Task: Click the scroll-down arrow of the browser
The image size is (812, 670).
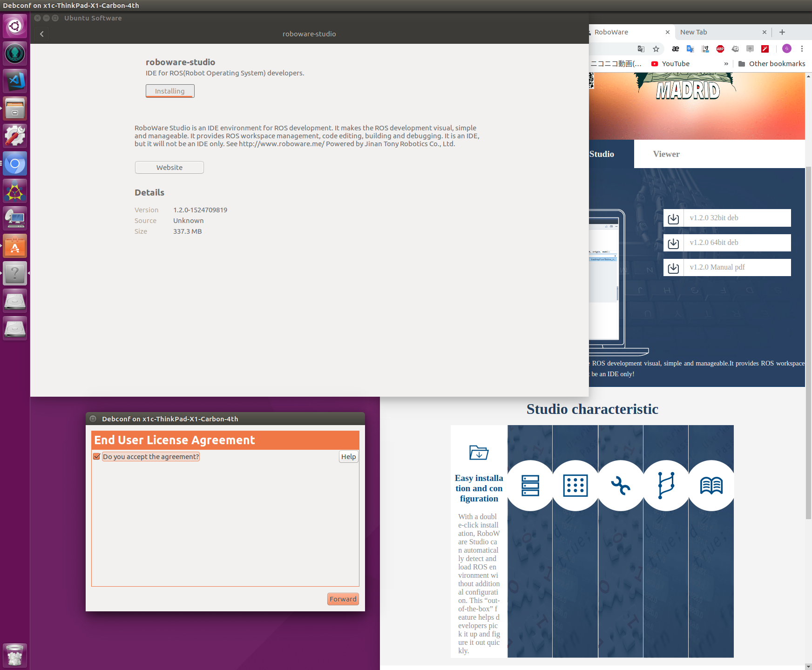Action: pos(808,666)
